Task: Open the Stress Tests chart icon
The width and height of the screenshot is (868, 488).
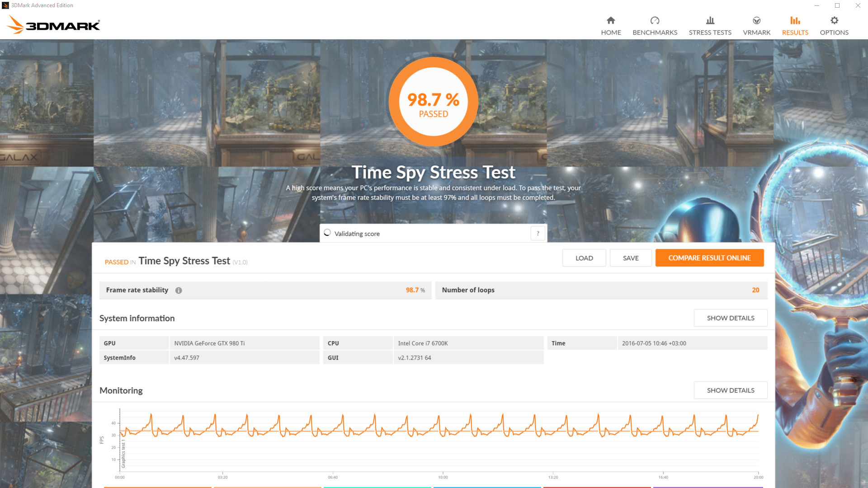Action: click(x=710, y=20)
